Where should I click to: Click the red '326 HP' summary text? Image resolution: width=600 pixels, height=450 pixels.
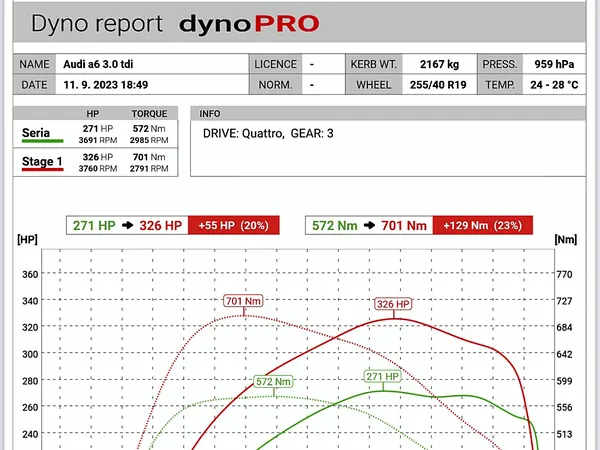(161, 225)
